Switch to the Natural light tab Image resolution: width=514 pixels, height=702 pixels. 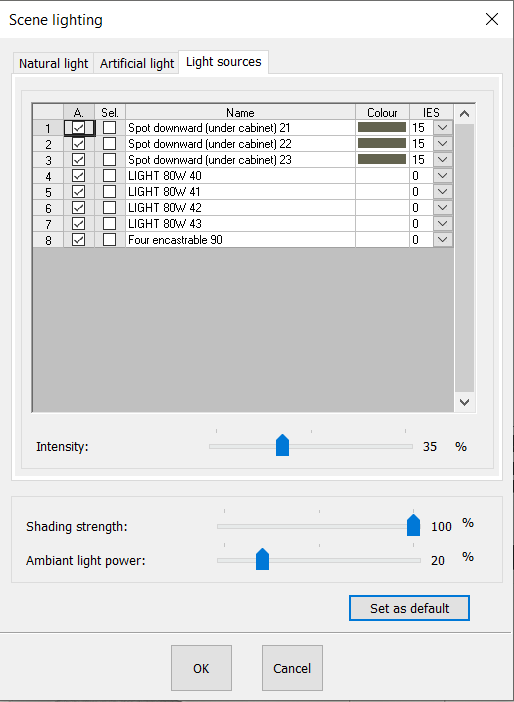[53, 64]
